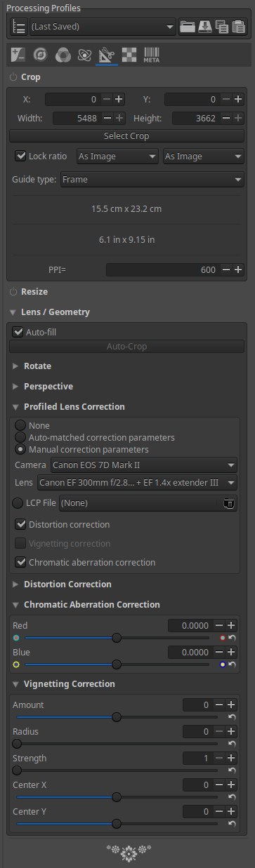This screenshot has height=868, width=255.
Task: Click the save profile icon
Action: (x=204, y=27)
